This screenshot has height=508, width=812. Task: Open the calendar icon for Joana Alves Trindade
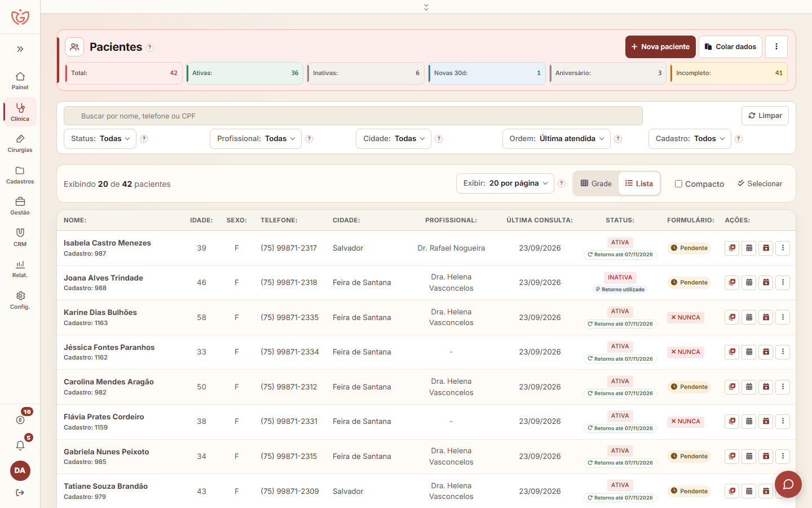pyautogui.click(x=749, y=282)
